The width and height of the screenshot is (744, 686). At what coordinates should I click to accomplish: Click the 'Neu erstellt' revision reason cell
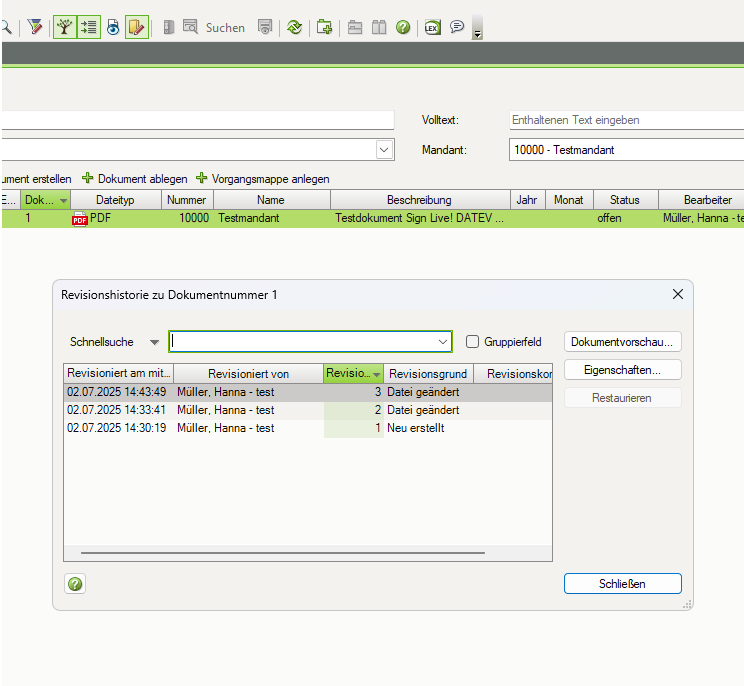[416, 428]
